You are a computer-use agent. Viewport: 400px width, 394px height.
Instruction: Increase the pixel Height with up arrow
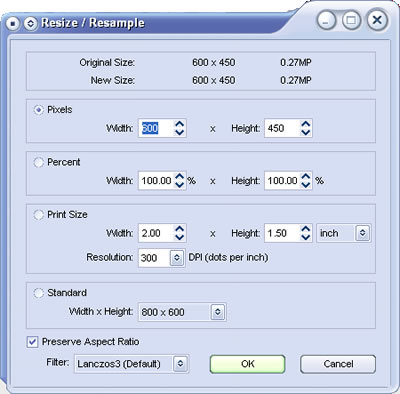(306, 124)
